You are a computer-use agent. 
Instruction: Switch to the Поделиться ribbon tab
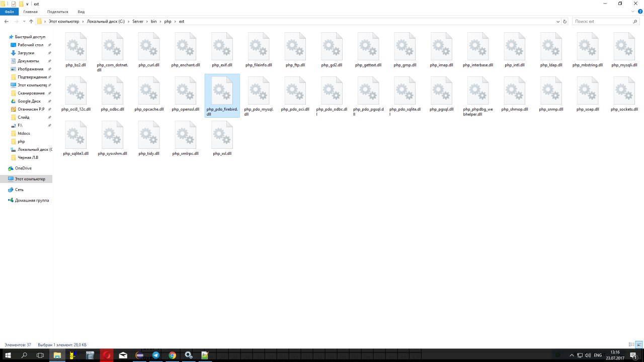(57, 12)
